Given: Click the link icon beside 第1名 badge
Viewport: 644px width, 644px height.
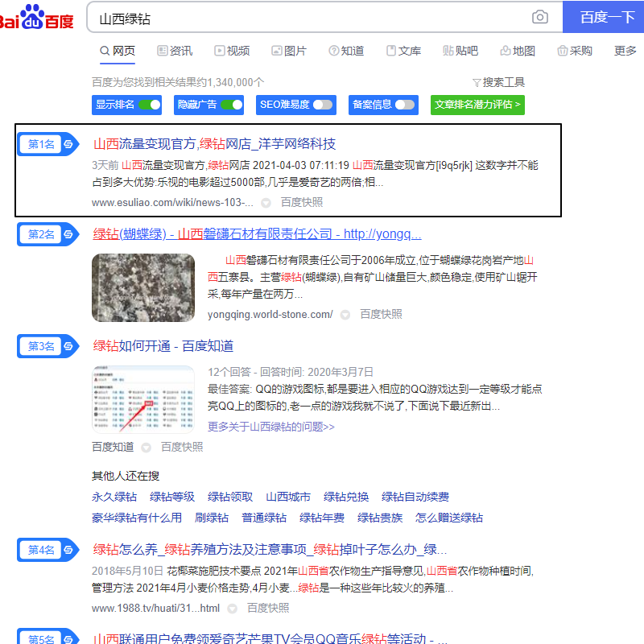Looking at the screenshot, I should pos(68,144).
